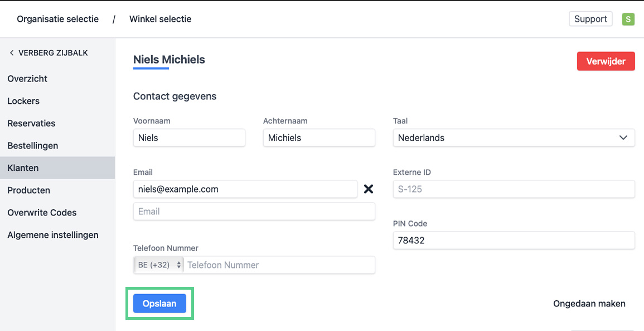
Task: Open Lockers in the sidebar
Action: coord(23,101)
